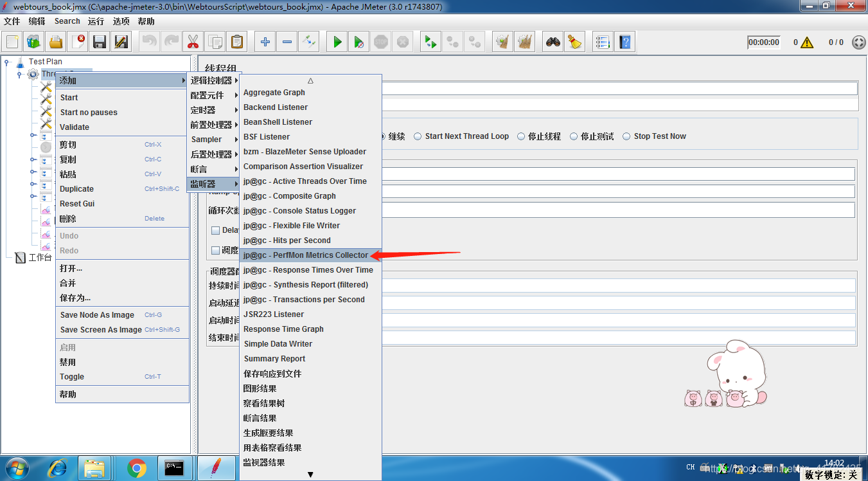Open the 选项 menu in the menu bar

(121, 21)
